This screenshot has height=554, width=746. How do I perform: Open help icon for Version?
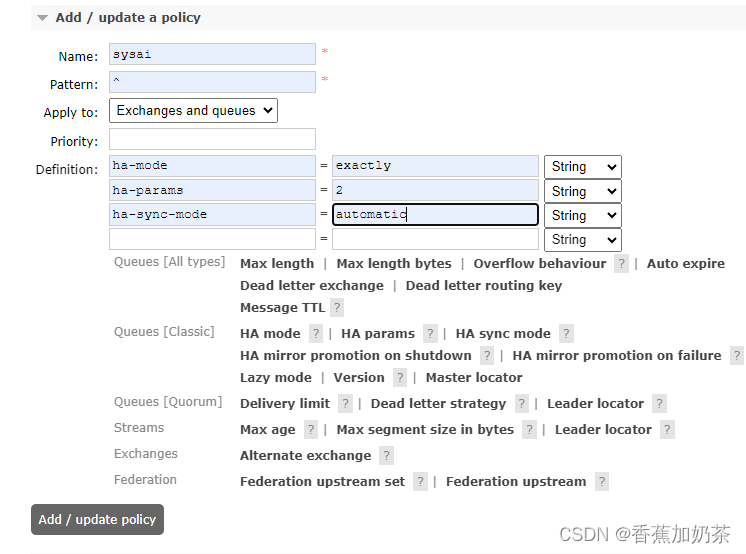pos(400,378)
